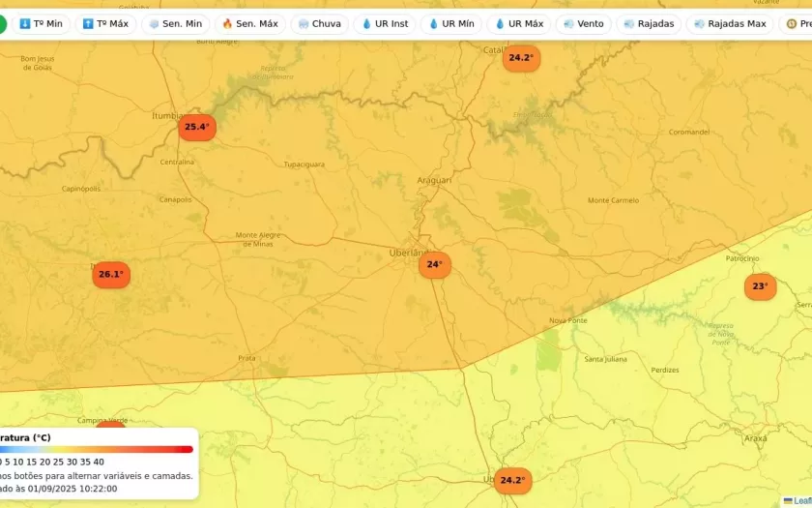Viewport: 812px width, 508px height.
Task: Click the temperature color scale gradient bar
Action: [97, 449]
